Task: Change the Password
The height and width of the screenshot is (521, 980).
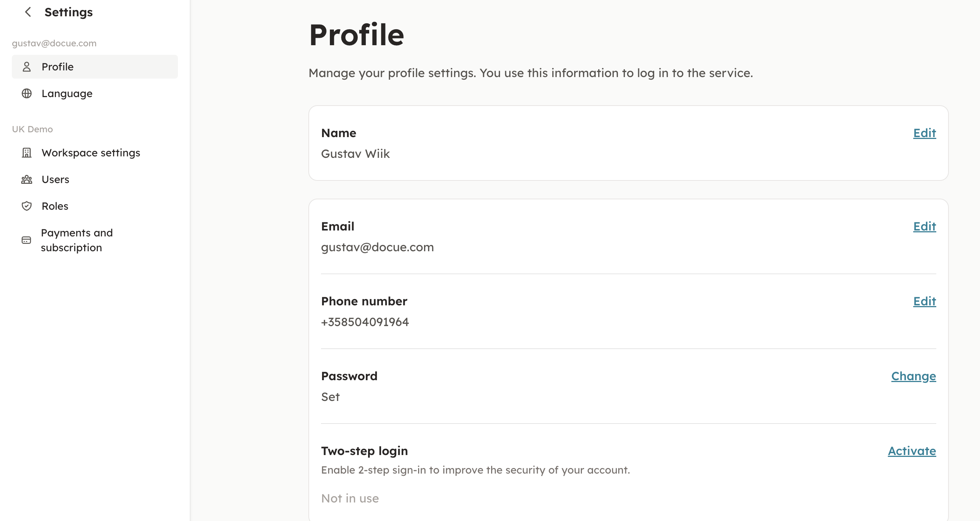Action: [x=913, y=376]
